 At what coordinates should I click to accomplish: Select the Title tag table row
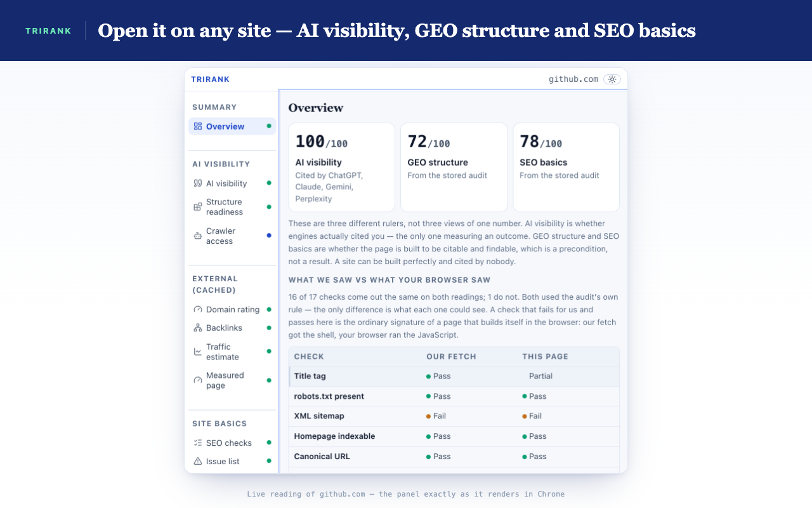pos(454,377)
